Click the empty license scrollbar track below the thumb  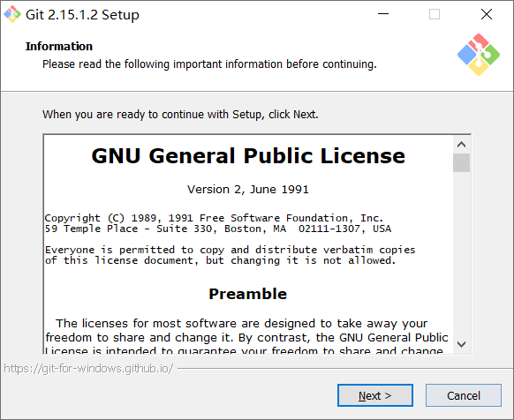click(462, 254)
